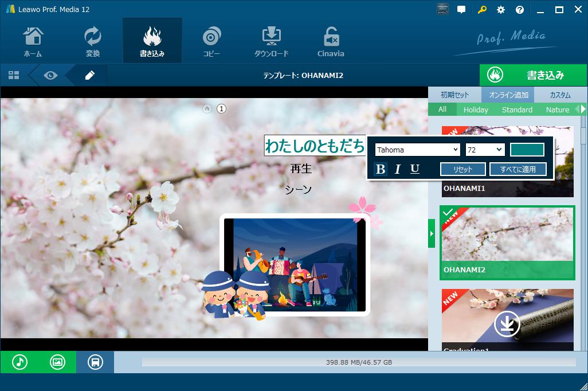Click the campfire video thumbnail
The image size is (588, 391).
click(x=295, y=265)
